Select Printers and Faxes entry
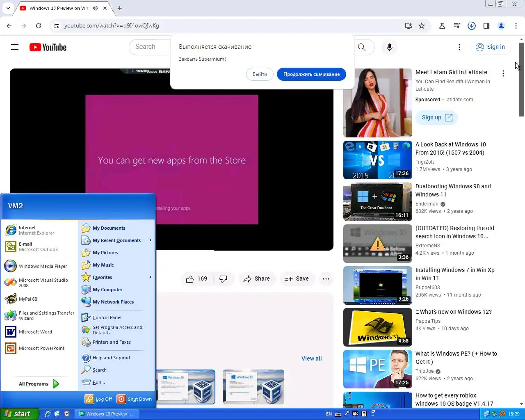 coord(111,342)
